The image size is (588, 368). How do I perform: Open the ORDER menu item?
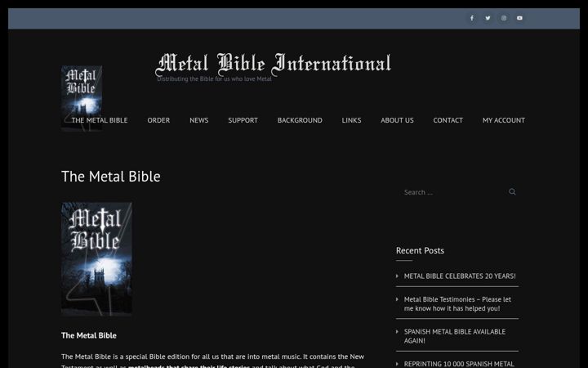click(x=158, y=120)
